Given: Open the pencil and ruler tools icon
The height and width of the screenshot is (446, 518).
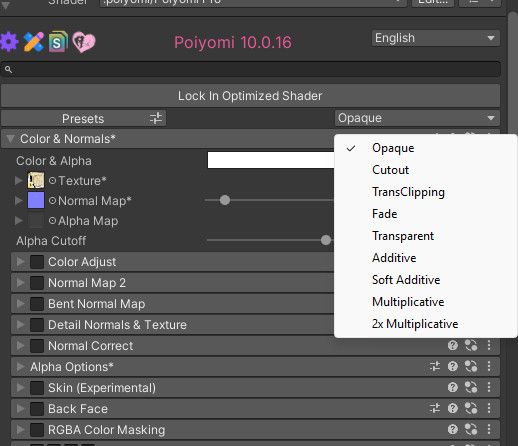Looking at the screenshot, I should click(34, 42).
